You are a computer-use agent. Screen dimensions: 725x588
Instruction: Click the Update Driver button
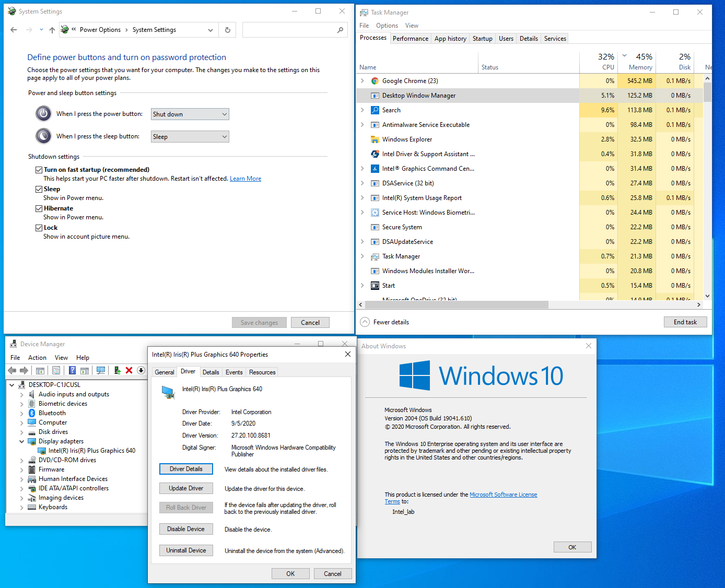pos(186,488)
